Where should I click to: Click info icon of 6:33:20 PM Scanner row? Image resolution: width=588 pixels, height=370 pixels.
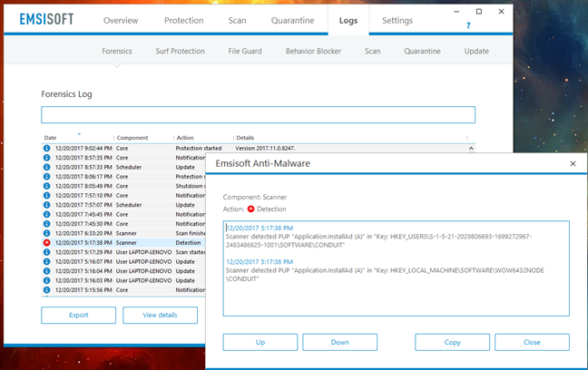pyautogui.click(x=46, y=233)
